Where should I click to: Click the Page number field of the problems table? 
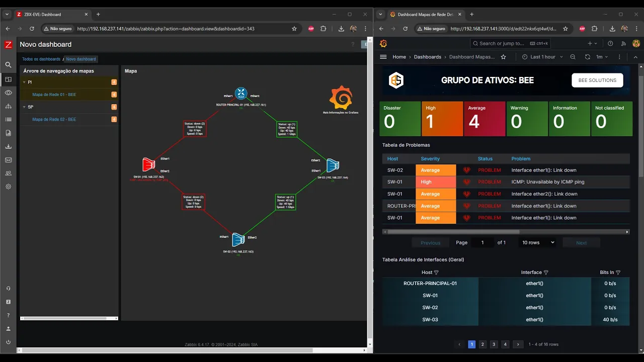pos(483,242)
